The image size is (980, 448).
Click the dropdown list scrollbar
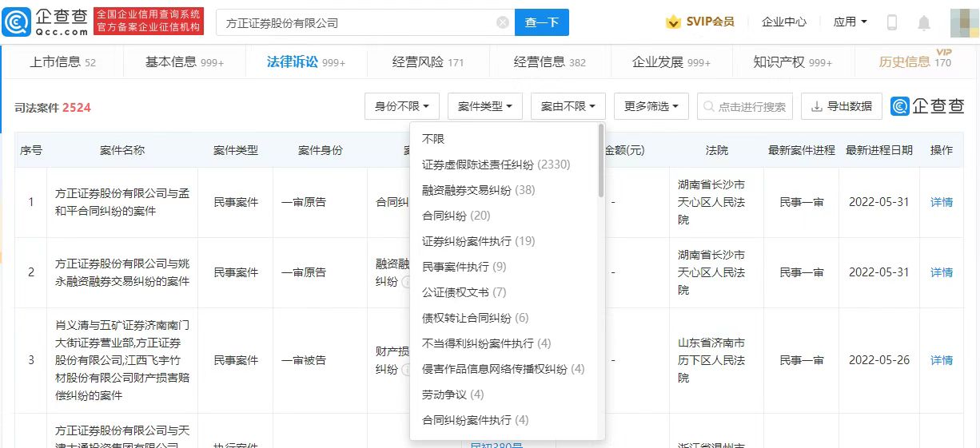coord(601,161)
